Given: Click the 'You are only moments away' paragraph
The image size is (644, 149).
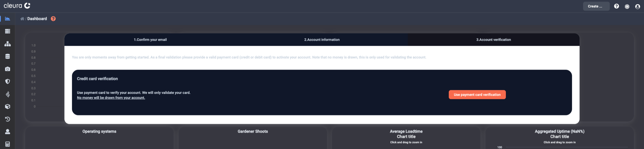Looking at the screenshot, I should pyautogui.click(x=249, y=57).
